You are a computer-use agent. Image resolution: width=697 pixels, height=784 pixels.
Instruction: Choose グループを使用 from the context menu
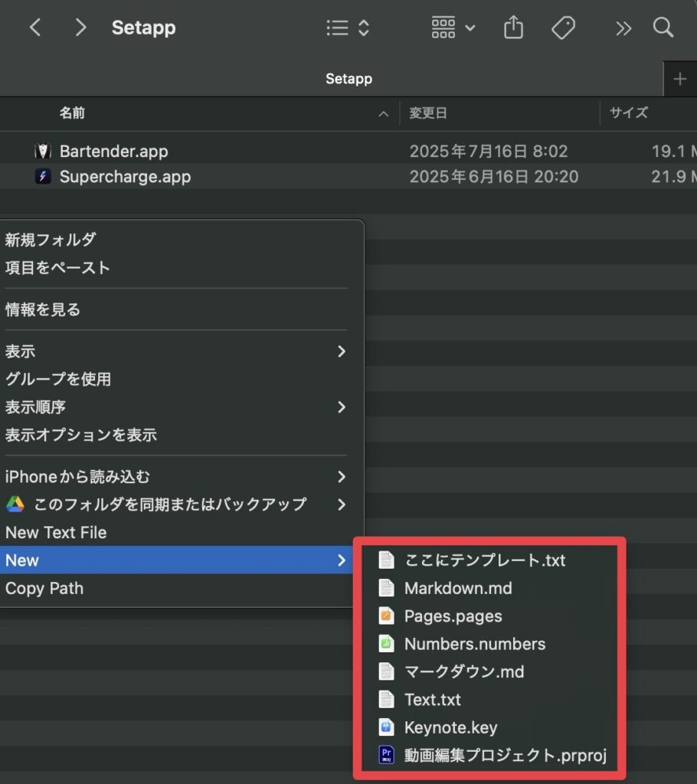[176, 379]
